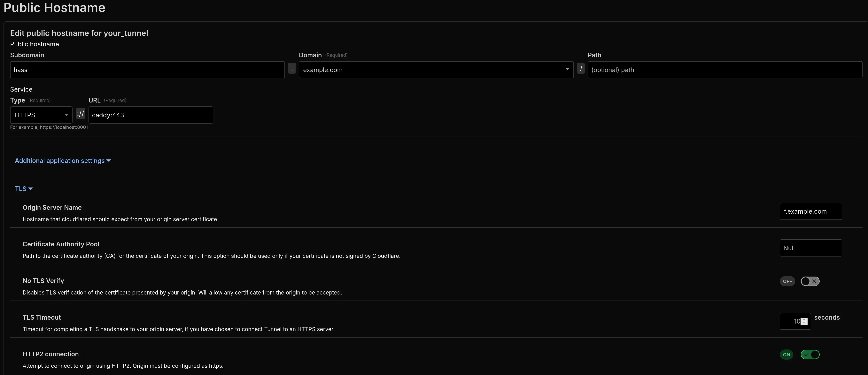Click the Origin Server Name input
This screenshot has width=868, height=375.
pyautogui.click(x=810, y=211)
